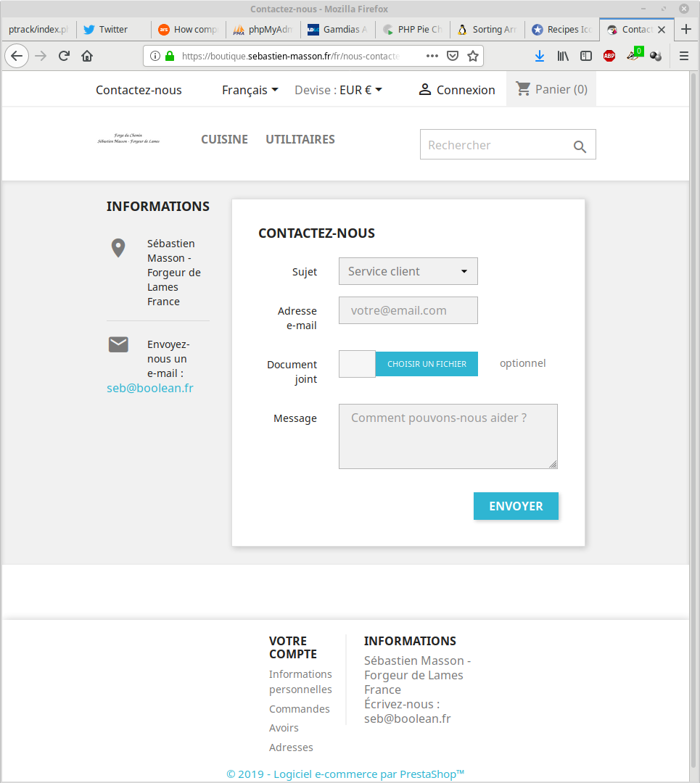Click the extension icon with green 0 badge

(634, 54)
